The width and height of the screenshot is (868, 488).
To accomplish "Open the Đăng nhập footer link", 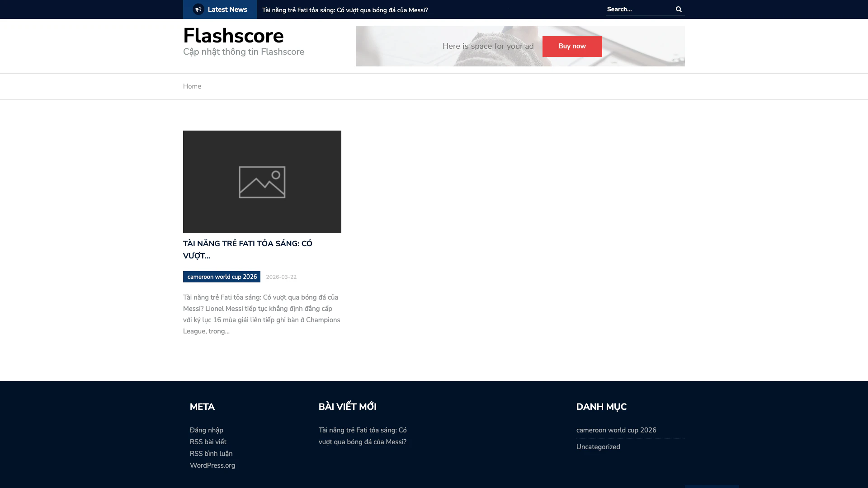I will (207, 430).
